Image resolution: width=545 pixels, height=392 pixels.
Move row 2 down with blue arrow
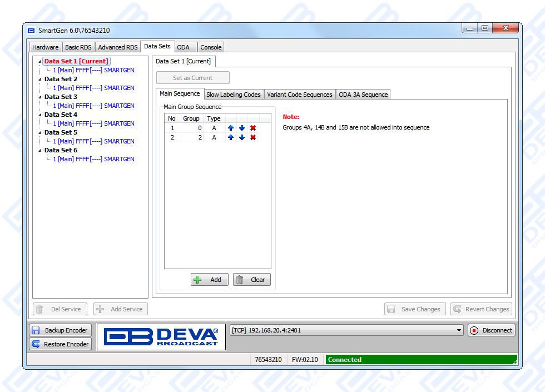242,137
